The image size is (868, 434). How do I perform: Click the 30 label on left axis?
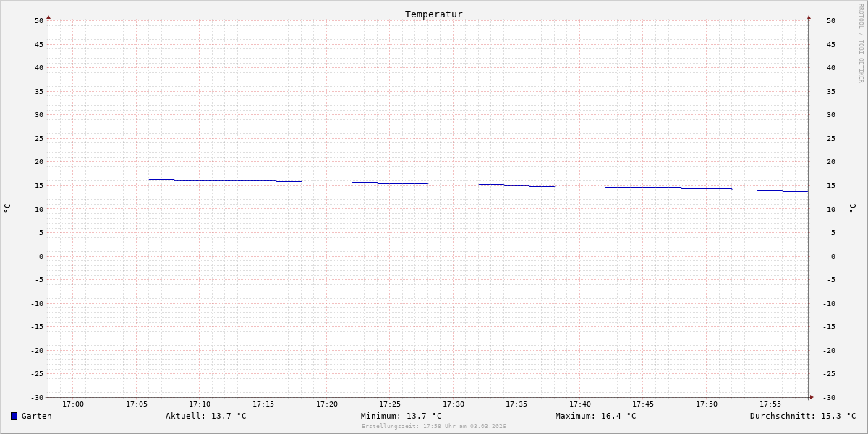click(39, 114)
